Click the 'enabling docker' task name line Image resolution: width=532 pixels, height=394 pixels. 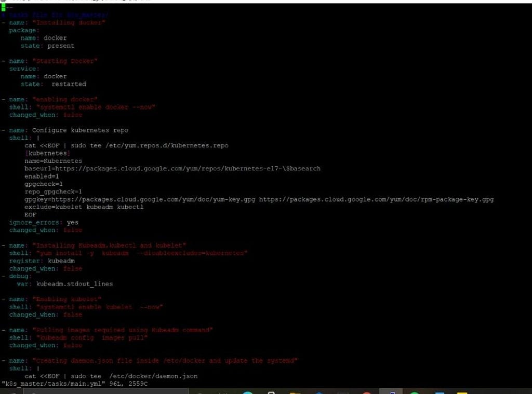pyautogui.click(x=49, y=100)
